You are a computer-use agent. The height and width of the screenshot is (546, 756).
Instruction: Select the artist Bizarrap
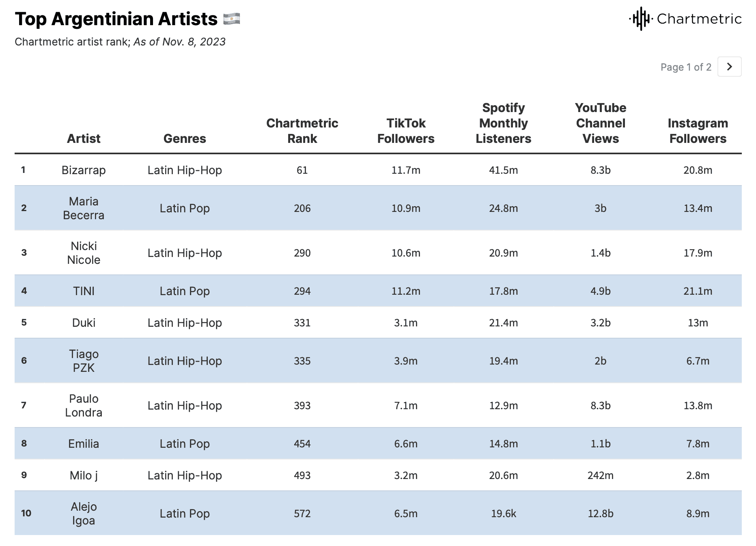point(84,170)
